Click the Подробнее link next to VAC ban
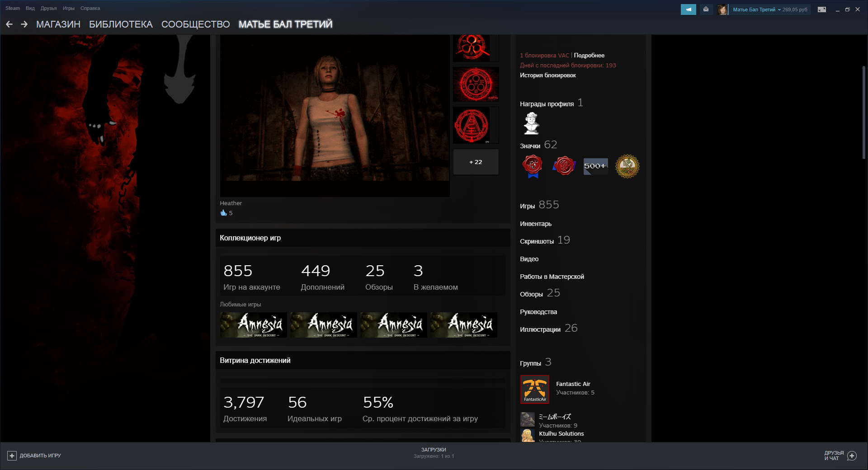 (x=589, y=55)
